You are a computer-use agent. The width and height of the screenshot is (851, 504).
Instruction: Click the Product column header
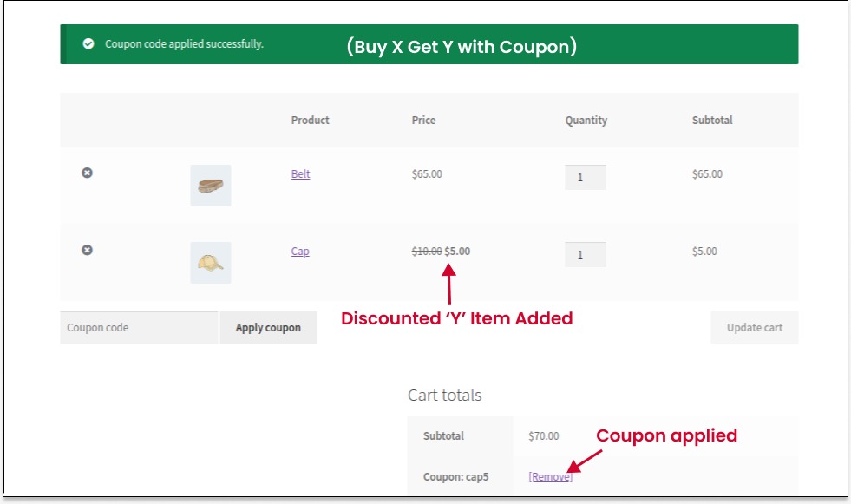pyautogui.click(x=311, y=121)
